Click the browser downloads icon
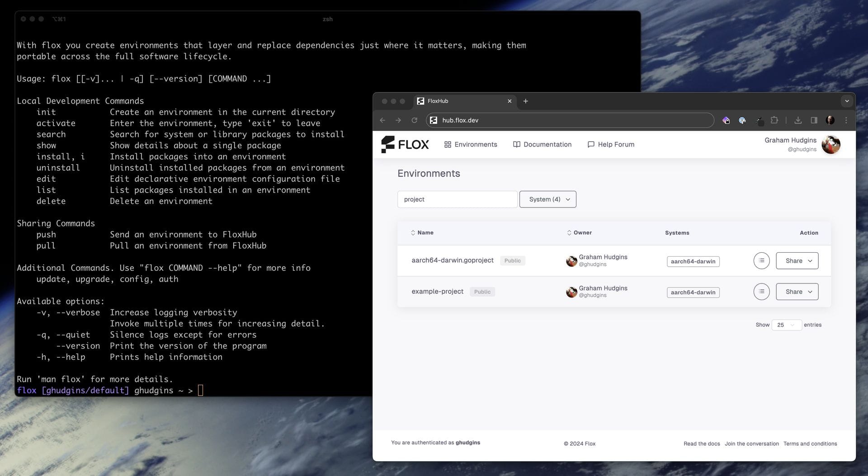 coord(798,120)
